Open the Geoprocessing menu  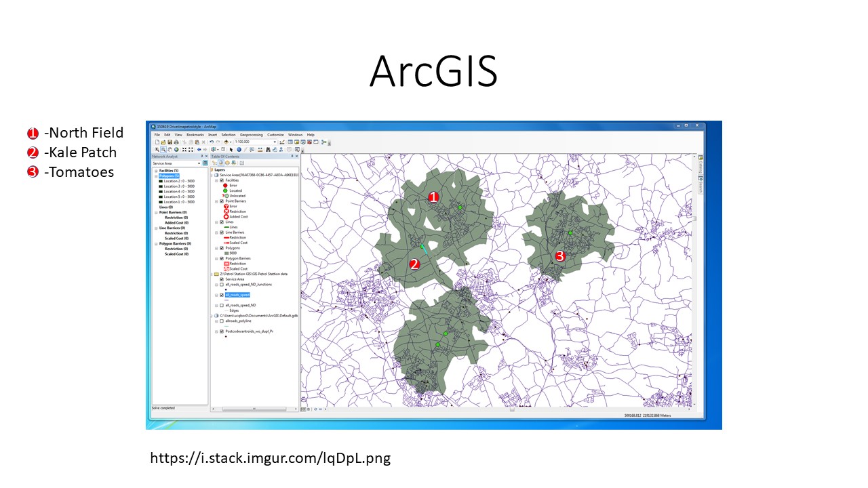pyautogui.click(x=252, y=135)
